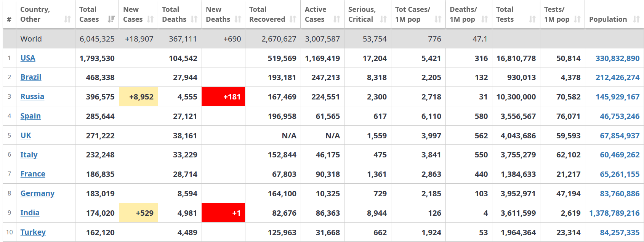Open the Spain country link
Viewport: 644px width, 242px height.
[x=30, y=116]
